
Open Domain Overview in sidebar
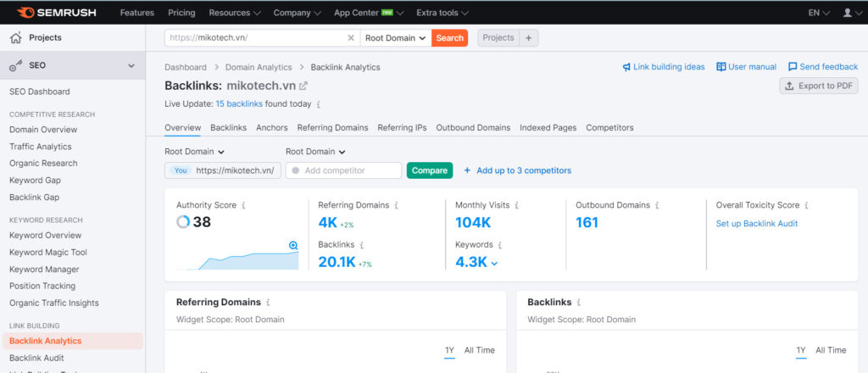(43, 130)
